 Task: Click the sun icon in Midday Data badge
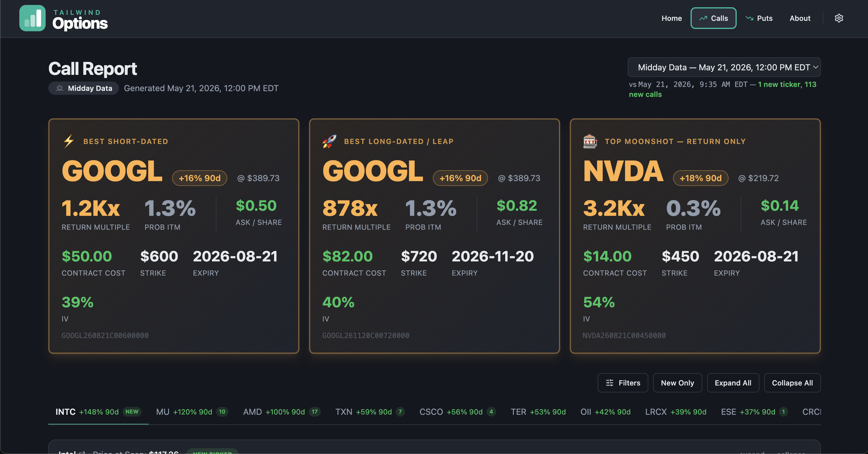60,88
